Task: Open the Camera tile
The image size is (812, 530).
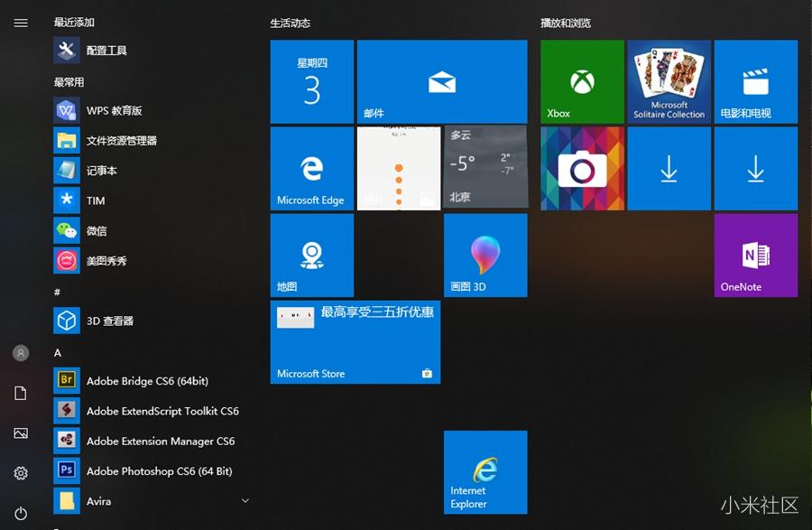Action: 582,168
